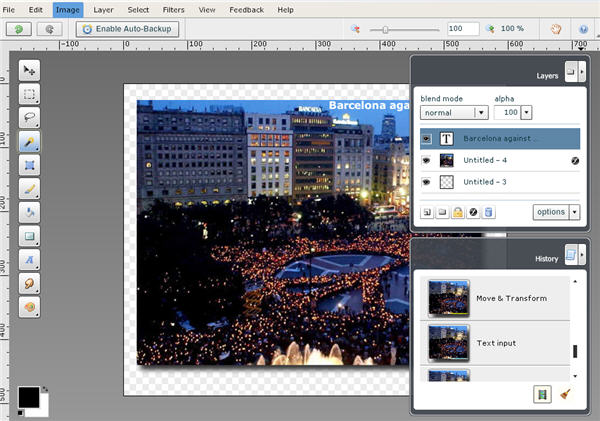Select the Move/Transform tool
The width and height of the screenshot is (600, 421).
pyautogui.click(x=30, y=70)
